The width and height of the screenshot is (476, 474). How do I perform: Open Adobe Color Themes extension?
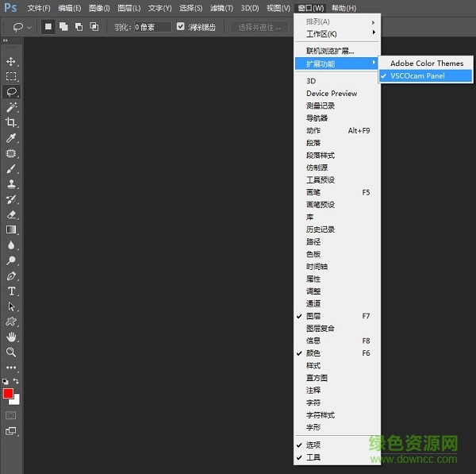tap(427, 64)
